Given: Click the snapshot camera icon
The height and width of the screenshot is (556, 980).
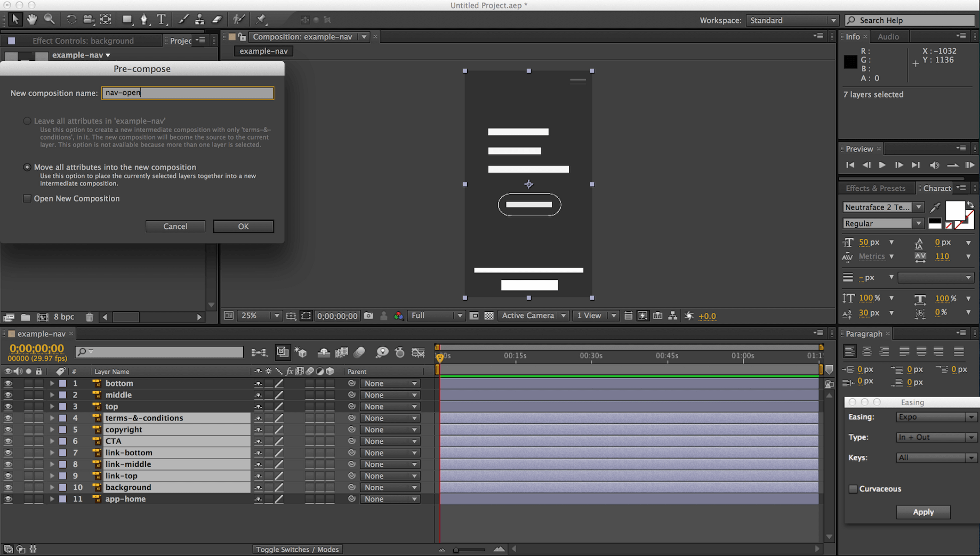Looking at the screenshot, I should [x=368, y=316].
